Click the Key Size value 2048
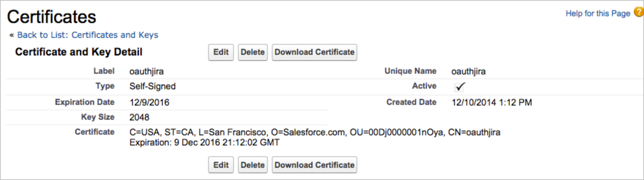This screenshot has width=644, height=180. click(139, 117)
